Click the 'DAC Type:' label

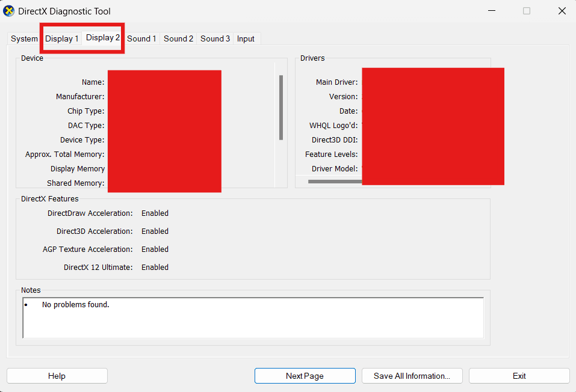[x=86, y=126]
